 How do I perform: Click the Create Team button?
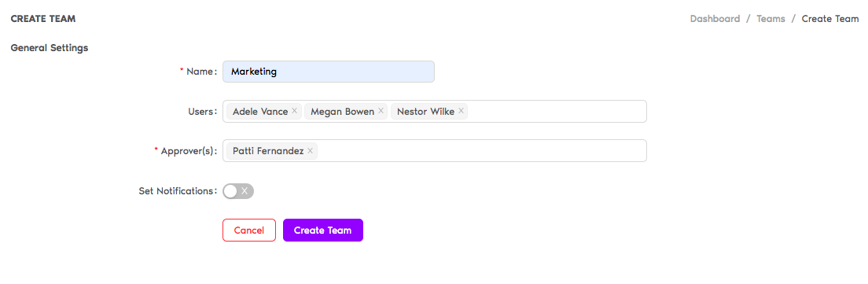[322, 231]
